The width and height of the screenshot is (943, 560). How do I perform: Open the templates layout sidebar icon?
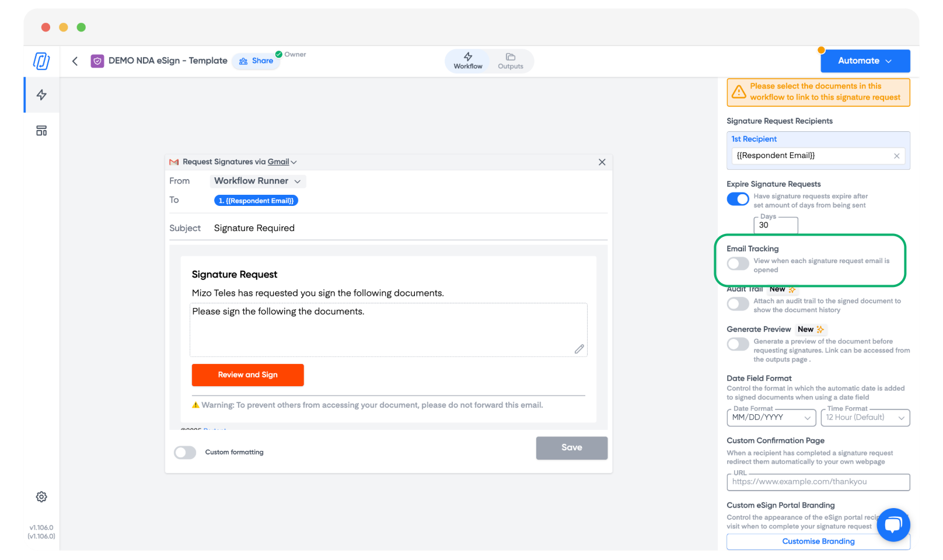click(x=41, y=131)
